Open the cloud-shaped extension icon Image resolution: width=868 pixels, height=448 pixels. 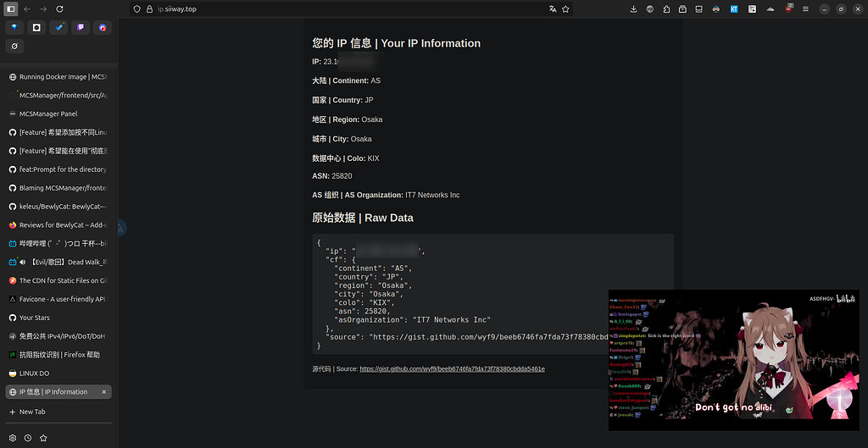[770, 8]
